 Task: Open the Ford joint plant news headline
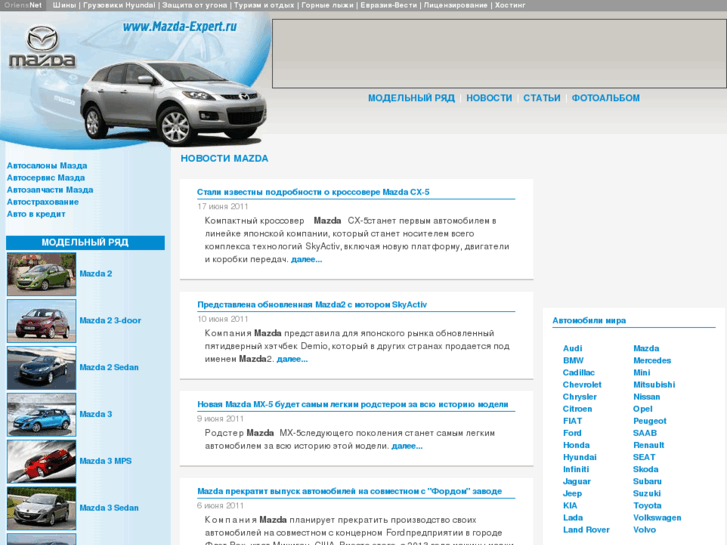tap(350, 491)
